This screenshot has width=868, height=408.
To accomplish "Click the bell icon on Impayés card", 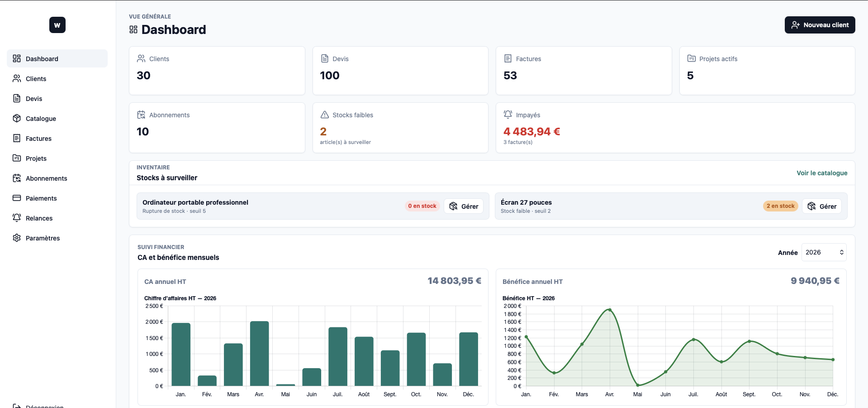I will [x=508, y=115].
